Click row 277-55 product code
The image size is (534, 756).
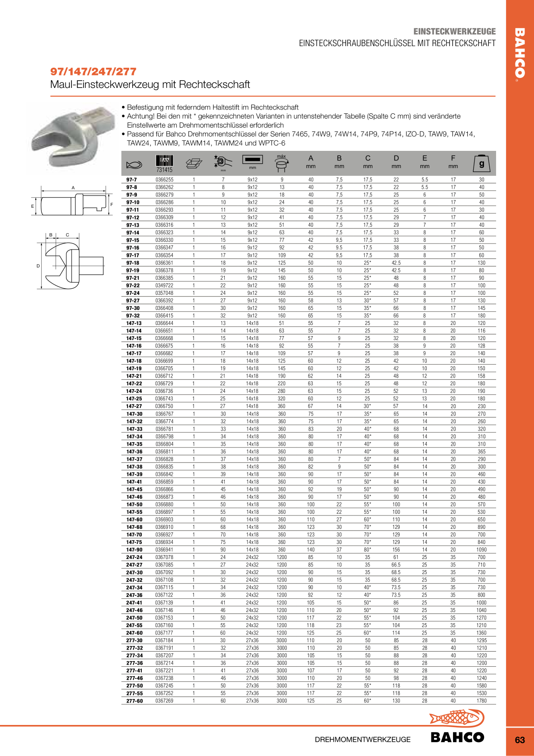click(134, 693)
